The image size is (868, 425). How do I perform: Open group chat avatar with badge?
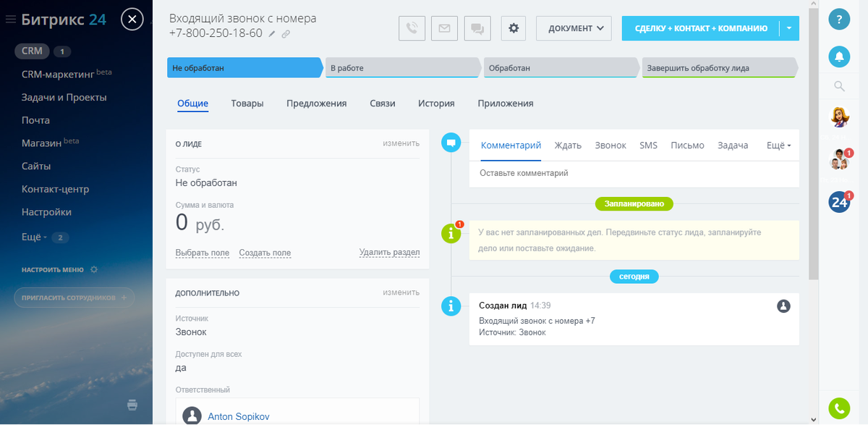839,159
